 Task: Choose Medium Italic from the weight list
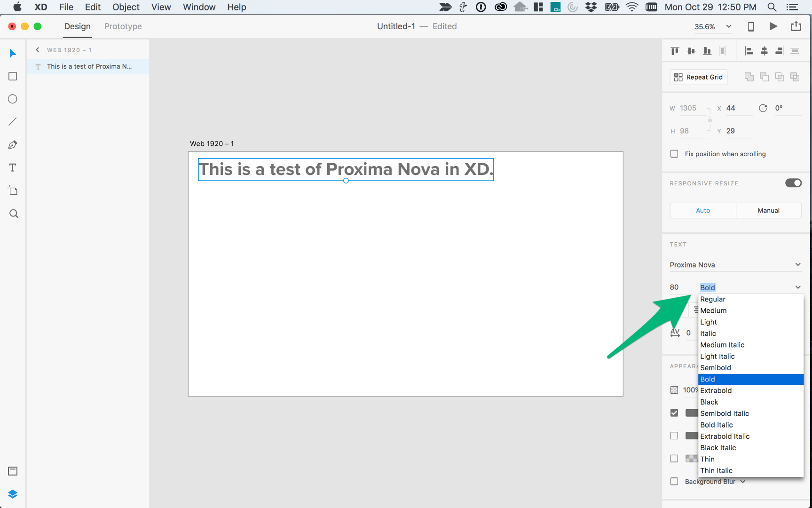[751, 345]
